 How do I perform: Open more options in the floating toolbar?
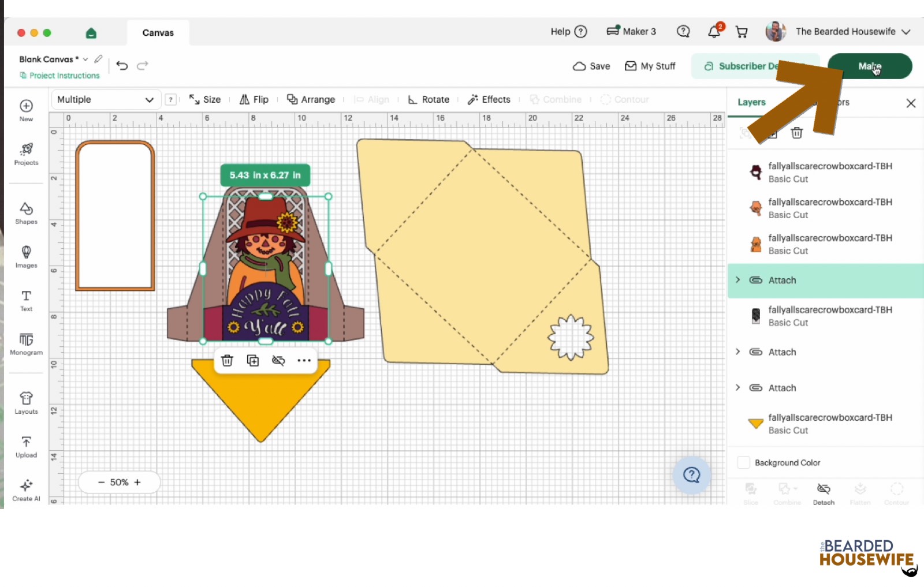(x=304, y=360)
